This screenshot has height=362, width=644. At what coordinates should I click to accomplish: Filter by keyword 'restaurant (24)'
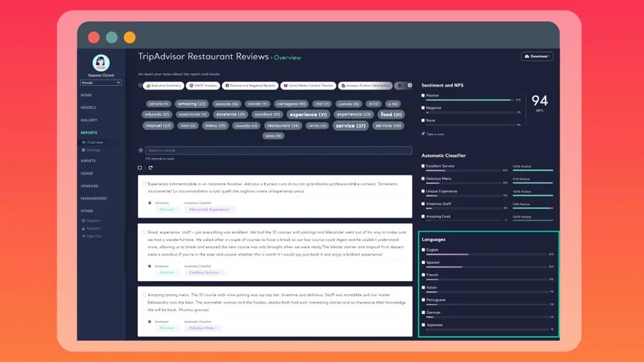point(283,126)
